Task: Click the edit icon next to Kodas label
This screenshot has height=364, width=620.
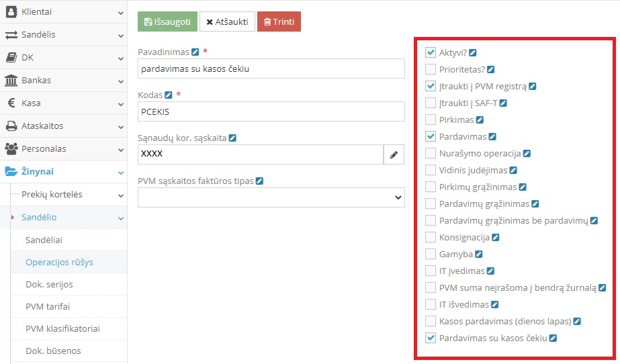Action: 169,95
